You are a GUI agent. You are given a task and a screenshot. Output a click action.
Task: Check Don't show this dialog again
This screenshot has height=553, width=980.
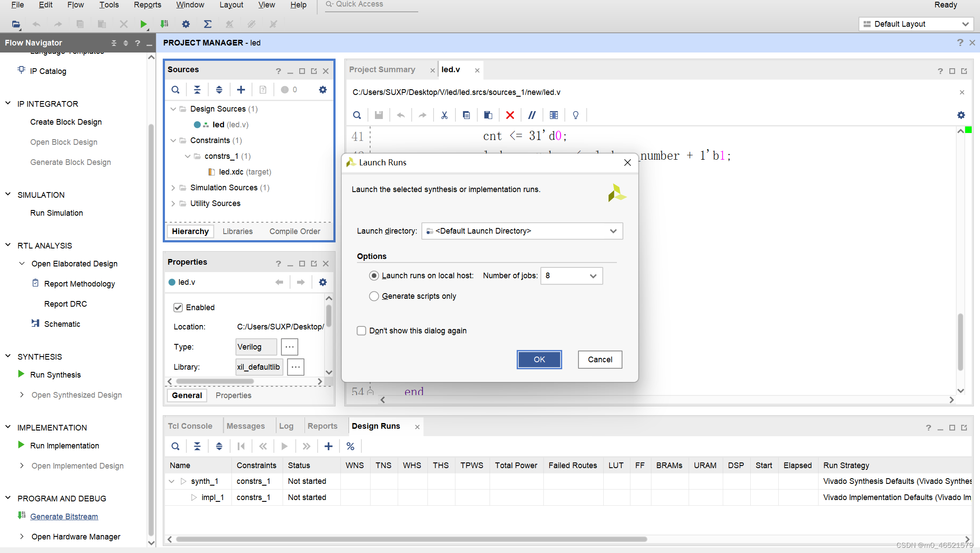pos(361,331)
